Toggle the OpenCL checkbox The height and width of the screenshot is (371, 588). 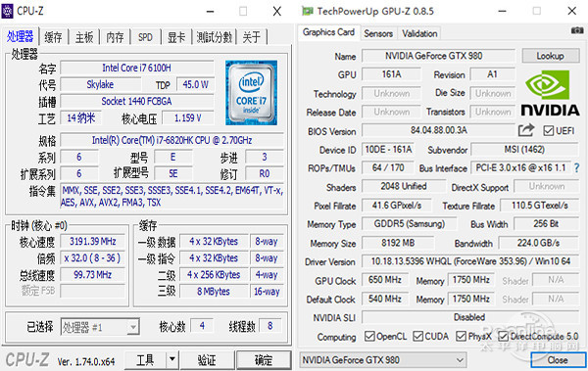pyautogui.click(x=369, y=336)
